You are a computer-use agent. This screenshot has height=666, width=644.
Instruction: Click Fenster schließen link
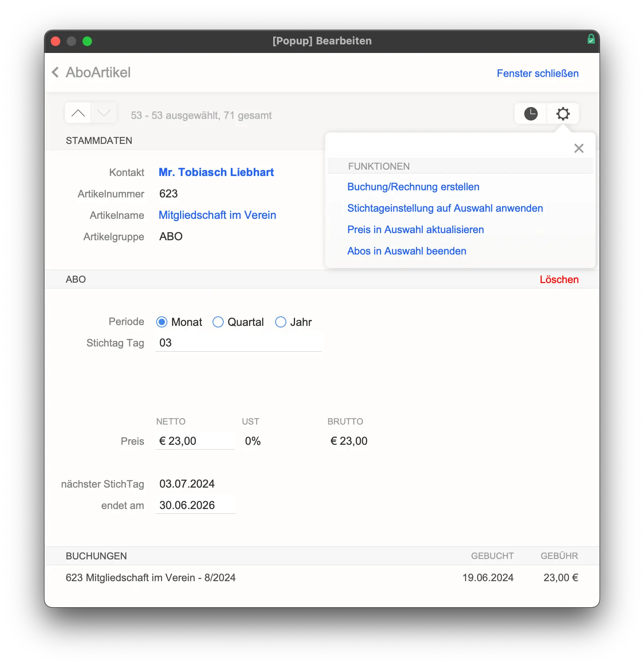pyautogui.click(x=537, y=73)
